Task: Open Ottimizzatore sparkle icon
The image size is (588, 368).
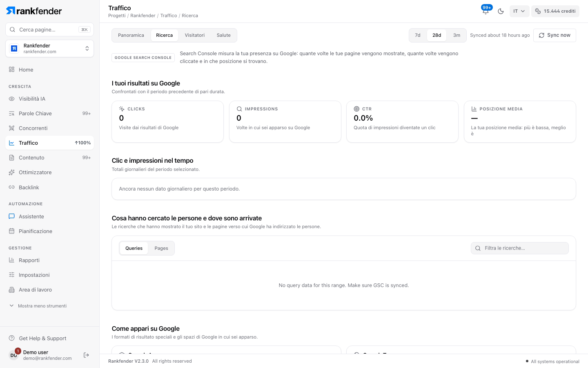Action: 12,173
